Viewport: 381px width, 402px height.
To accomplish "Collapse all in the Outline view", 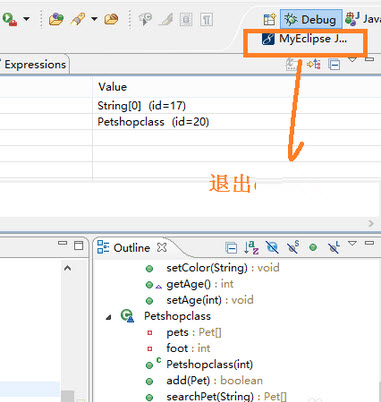I will point(231,248).
